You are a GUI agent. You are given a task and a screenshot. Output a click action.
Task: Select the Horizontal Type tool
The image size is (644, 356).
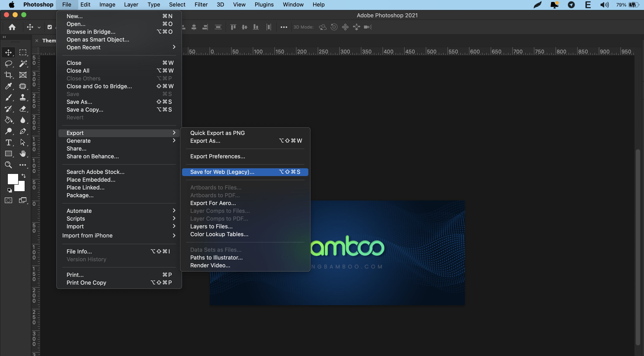click(8, 142)
